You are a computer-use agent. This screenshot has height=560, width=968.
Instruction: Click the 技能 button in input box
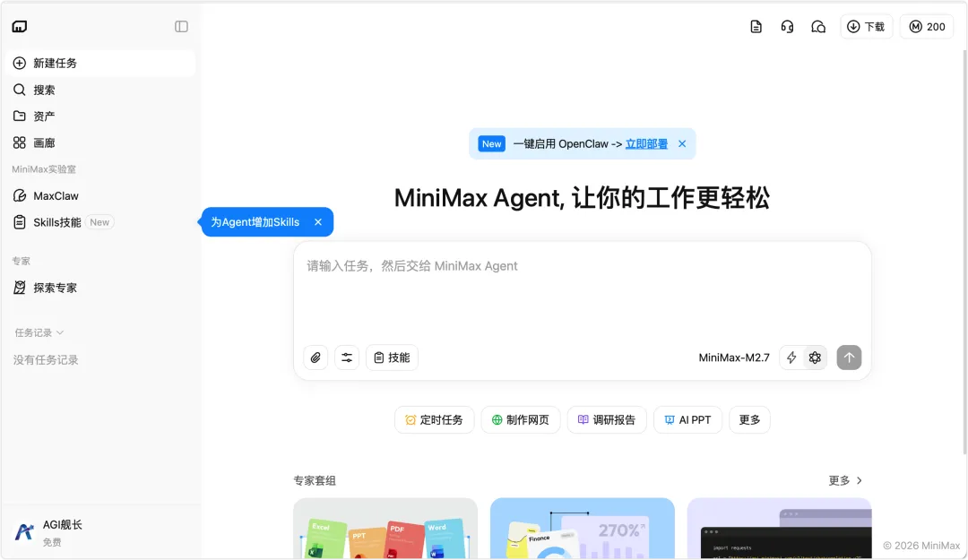tap(392, 358)
